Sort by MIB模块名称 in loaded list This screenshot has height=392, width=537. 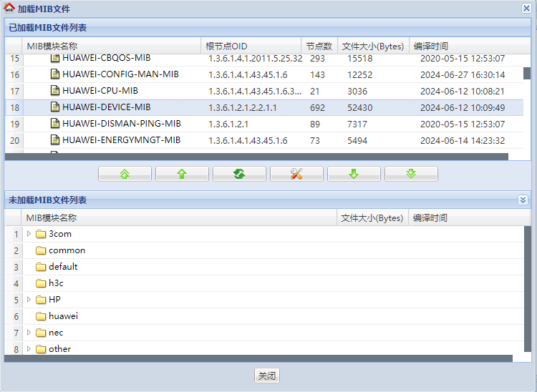[111, 46]
